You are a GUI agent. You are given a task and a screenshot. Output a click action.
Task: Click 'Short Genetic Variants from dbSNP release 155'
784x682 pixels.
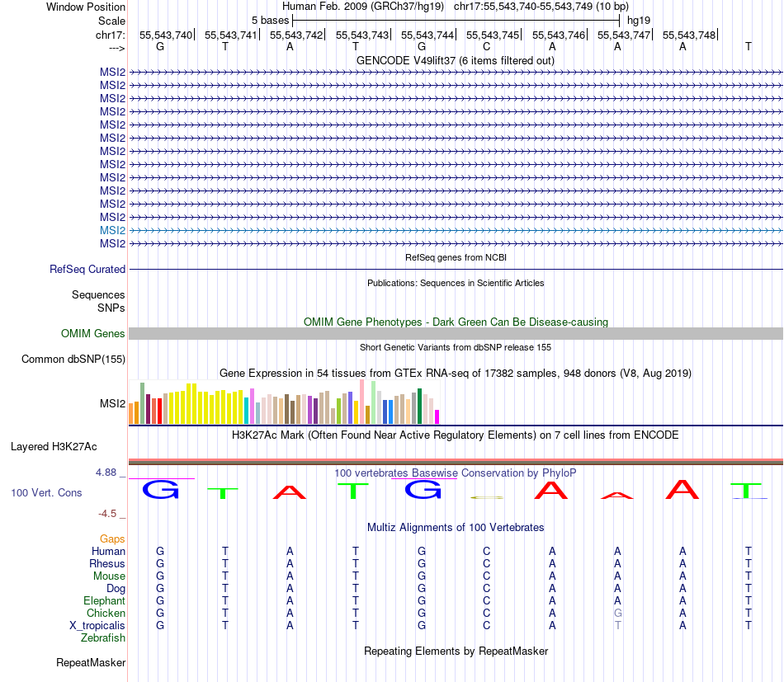(456, 347)
